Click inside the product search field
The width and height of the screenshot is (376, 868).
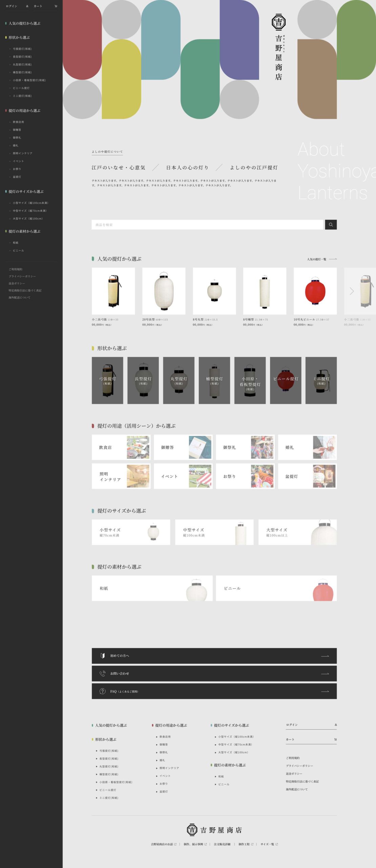coord(207,224)
